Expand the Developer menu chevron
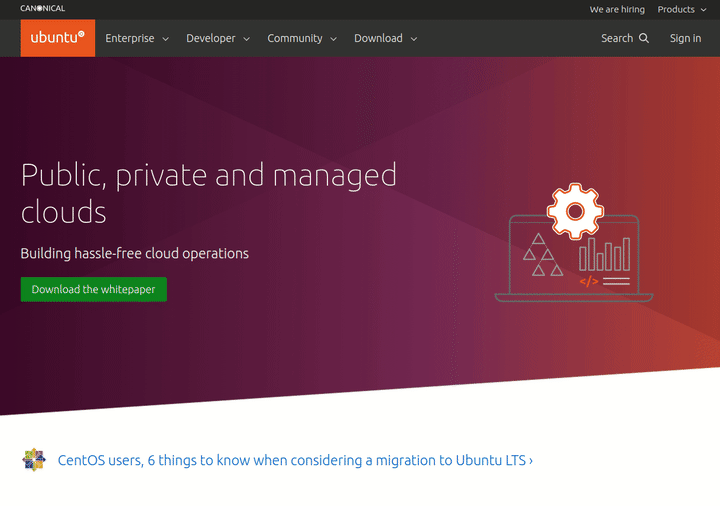The image size is (720, 506). [x=247, y=39]
